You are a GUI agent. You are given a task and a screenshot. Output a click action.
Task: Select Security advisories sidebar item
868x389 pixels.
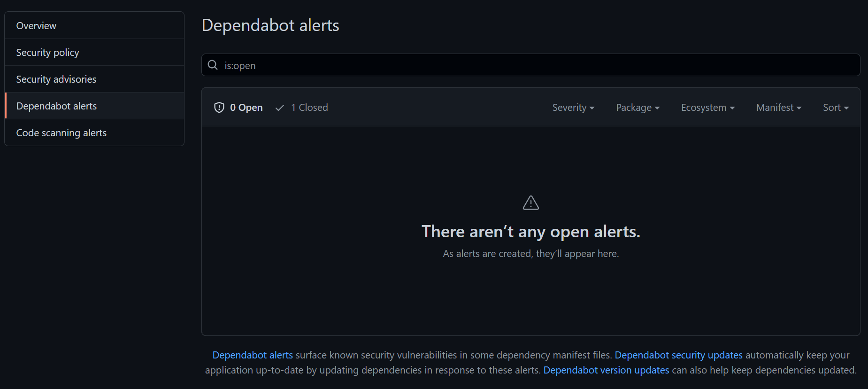(x=56, y=79)
